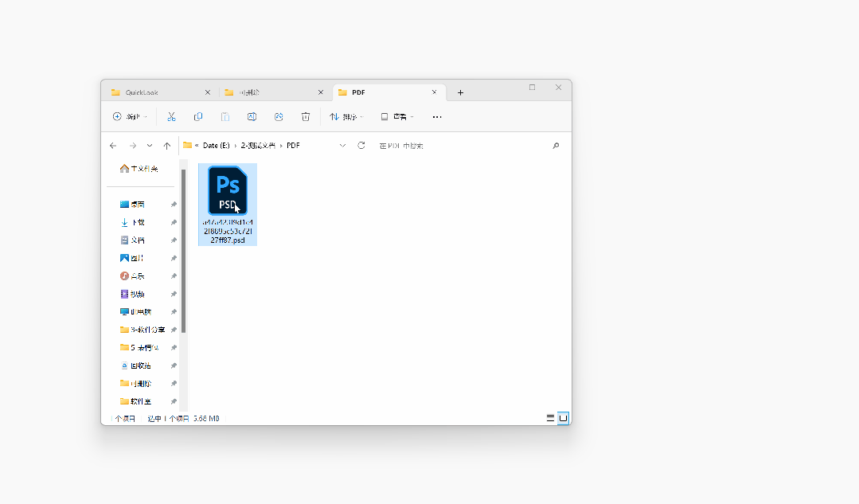Open Downloads (下载) in sidebar
859x504 pixels.
tap(132, 222)
